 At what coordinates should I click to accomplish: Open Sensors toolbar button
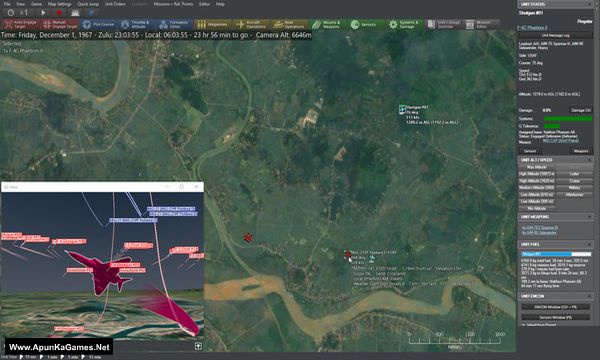[366, 24]
